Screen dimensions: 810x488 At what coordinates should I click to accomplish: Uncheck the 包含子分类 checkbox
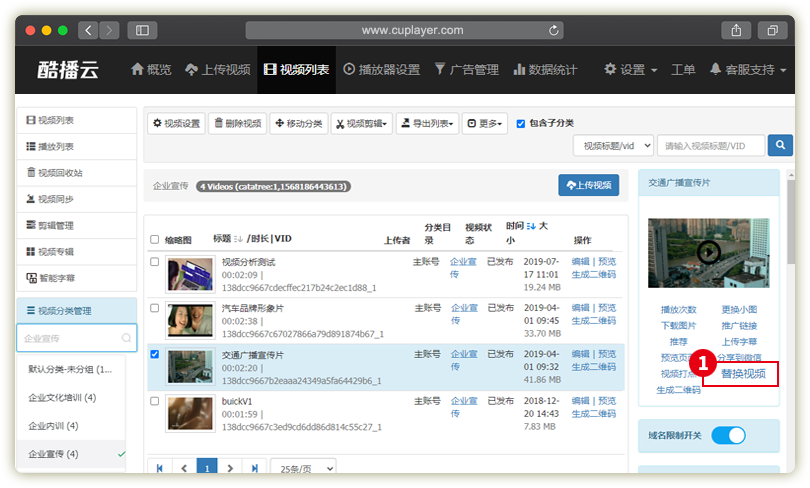coord(520,123)
